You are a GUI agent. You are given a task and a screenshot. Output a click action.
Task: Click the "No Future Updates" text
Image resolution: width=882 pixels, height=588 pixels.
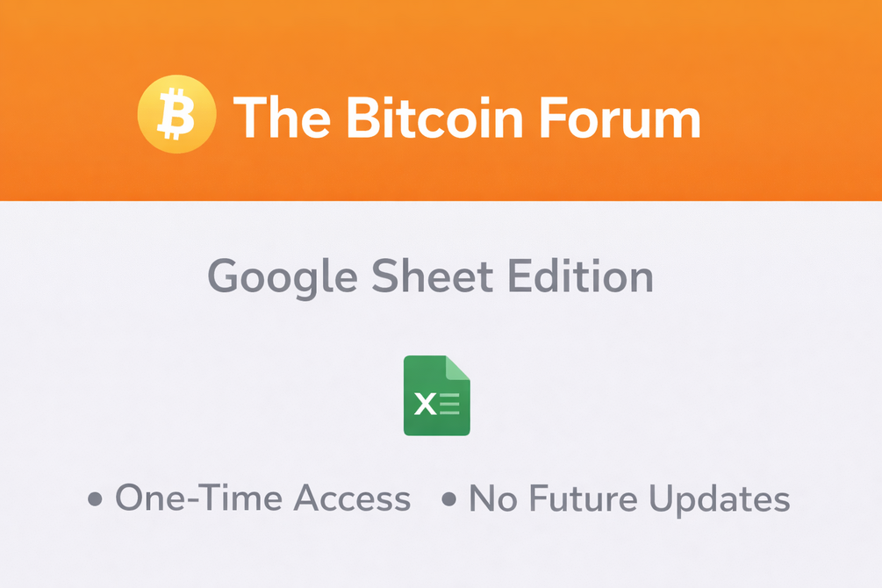[628, 498]
